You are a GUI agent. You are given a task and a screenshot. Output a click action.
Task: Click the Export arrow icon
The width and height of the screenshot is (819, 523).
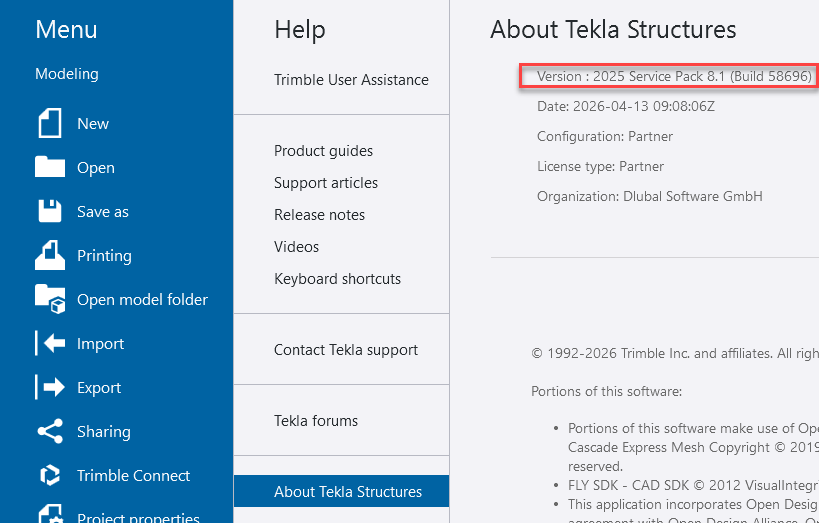point(50,387)
